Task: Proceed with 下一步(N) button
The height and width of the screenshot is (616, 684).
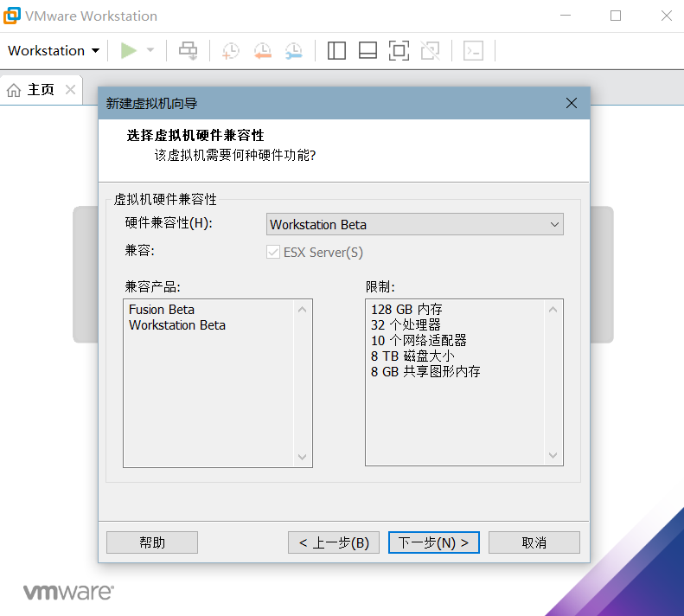Action: click(x=434, y=542)
